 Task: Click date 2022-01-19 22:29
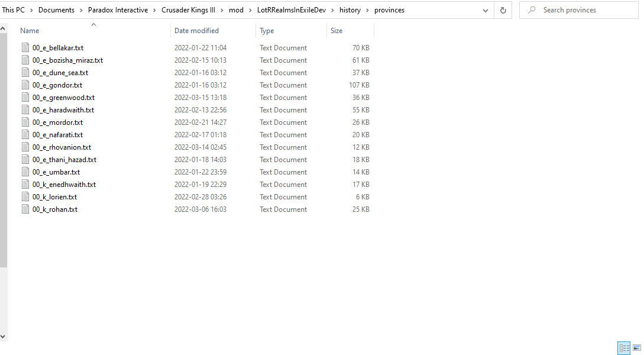[x=200, y=185]
